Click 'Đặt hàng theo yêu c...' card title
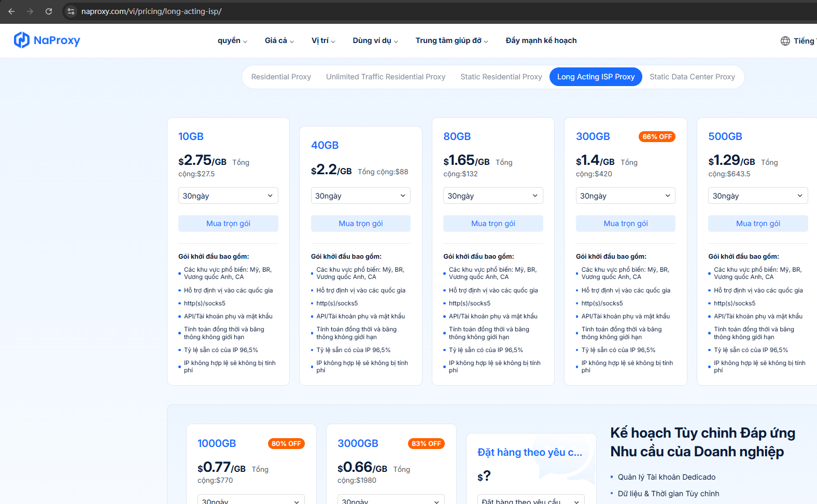This screenshot has height=504, width=817. coord(530,452)
